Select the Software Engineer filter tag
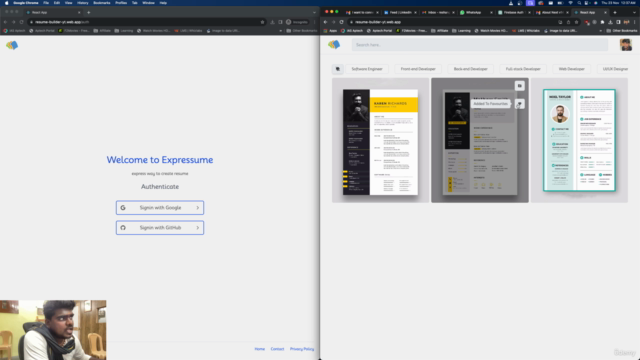The height and width of the screenshot is (360, 640). point(367,69)
